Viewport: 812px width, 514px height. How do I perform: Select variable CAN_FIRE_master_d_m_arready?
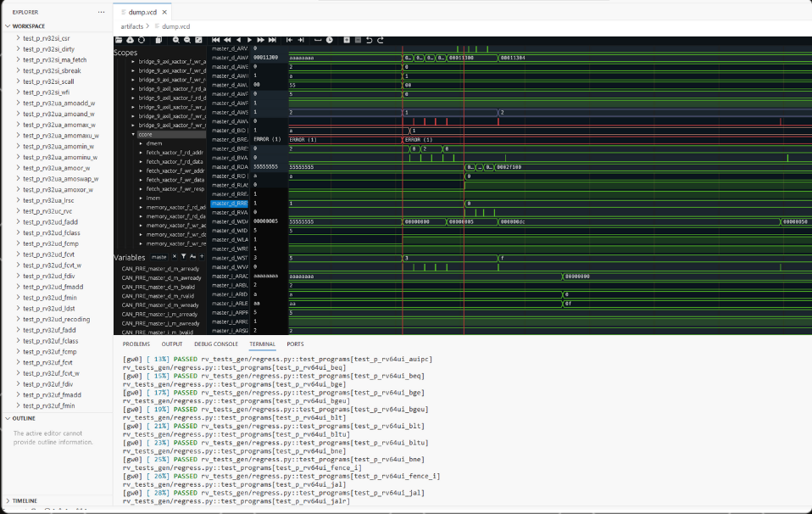coord(160,269)
